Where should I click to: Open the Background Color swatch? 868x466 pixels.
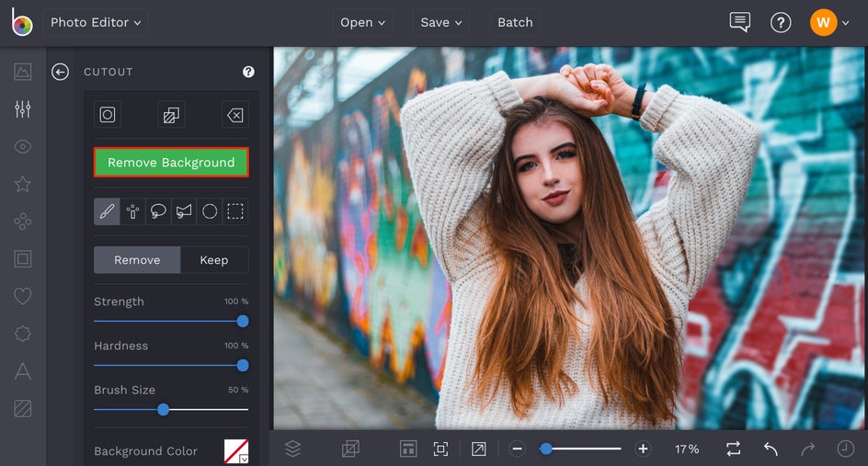[236, 451]
